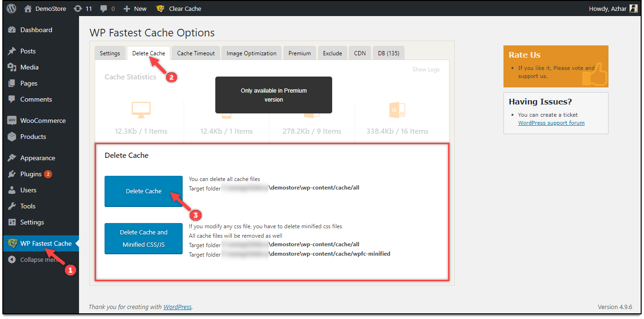Click Delete Cache and Minified CSS/JS button
Screen dimensions: 644x319
coord(143,238)
